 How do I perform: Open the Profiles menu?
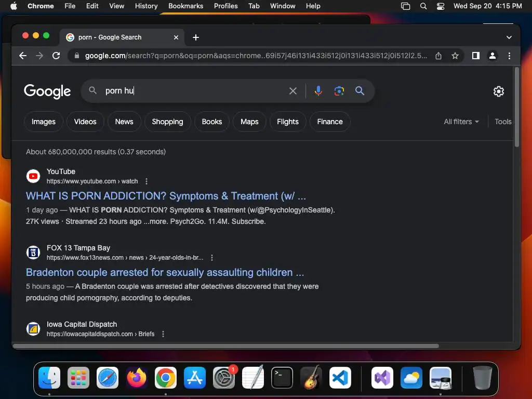[225, 6]
